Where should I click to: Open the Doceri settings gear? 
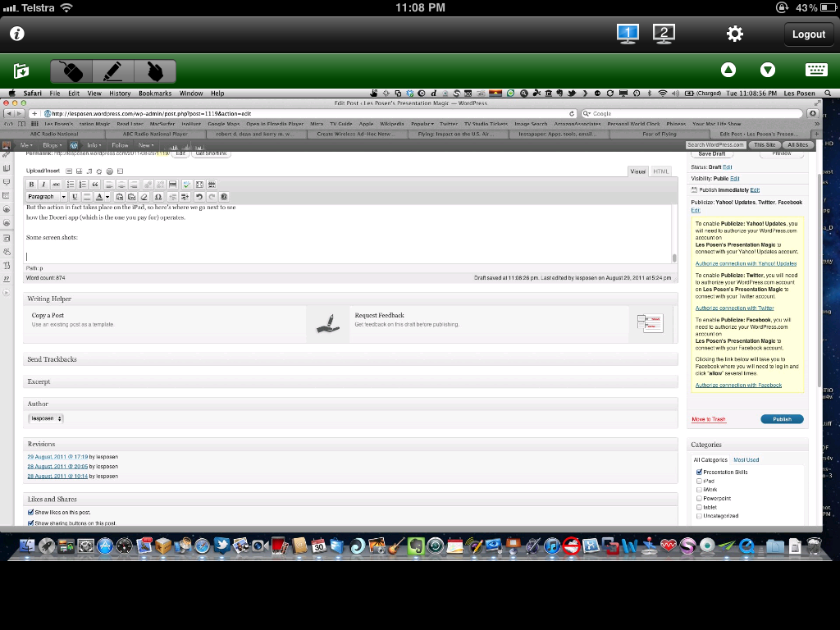click(734, 34)
